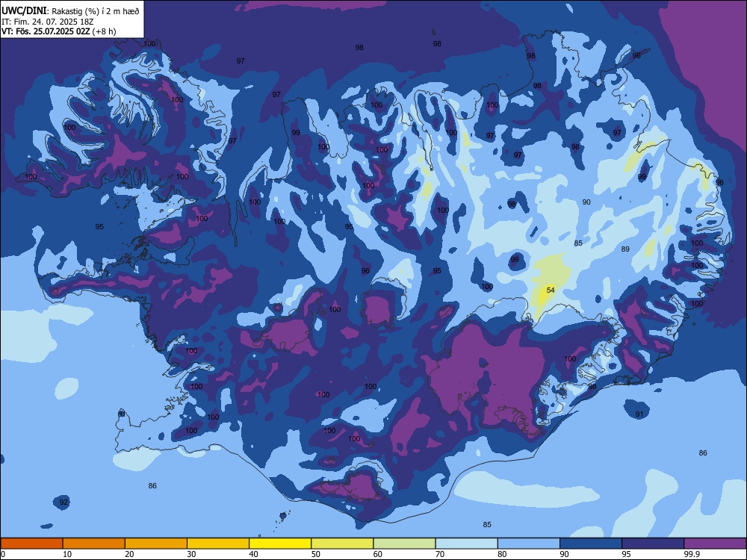The height and width of the screenshot is (560, 747).
Task: Select the 30–40 legend color band
Action: pyautogui.click(x=218, y=544)
